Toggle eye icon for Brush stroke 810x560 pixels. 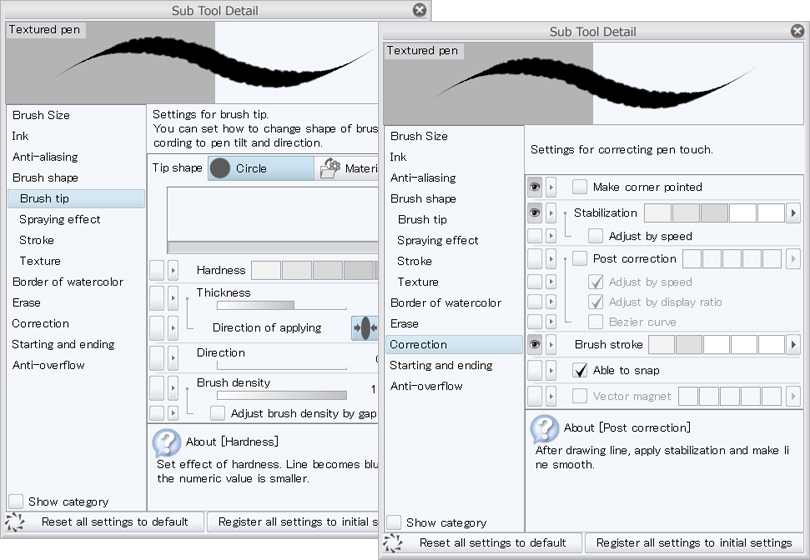(x=535, y=344)
